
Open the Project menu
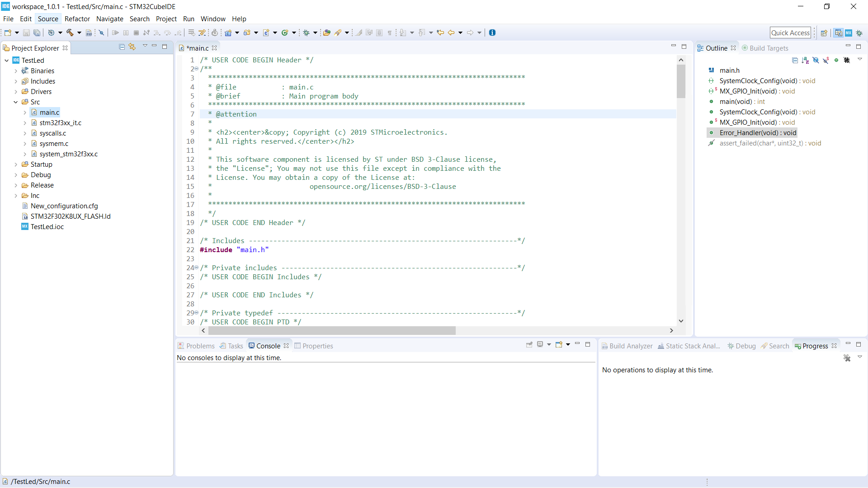pos(166,19)
